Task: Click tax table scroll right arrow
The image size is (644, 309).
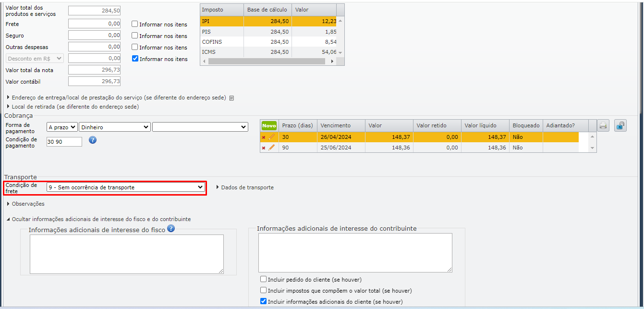Action: pos(332,62)
